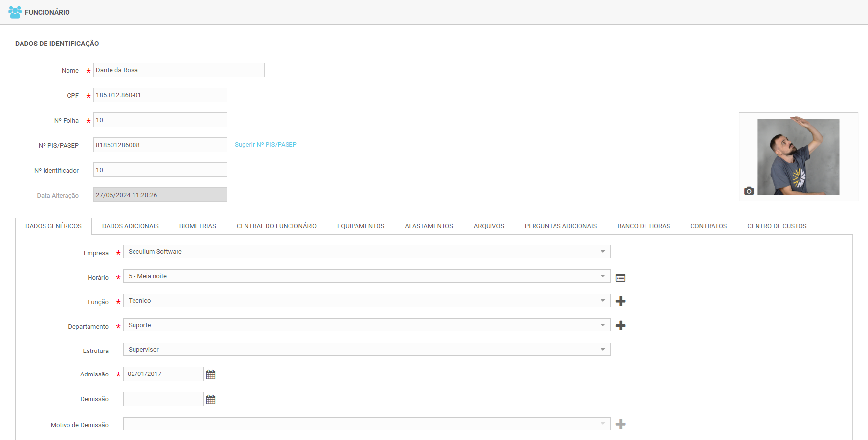868x440 pixels.
Task: Click plus icon next to Motivo de Demissão
Action: (621, 424)
